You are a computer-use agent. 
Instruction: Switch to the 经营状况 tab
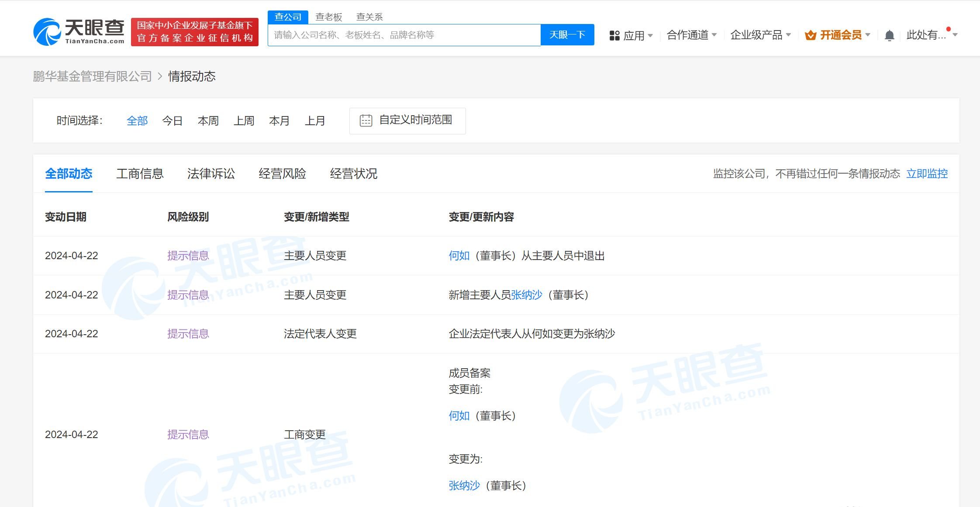(x=354, y=174)
